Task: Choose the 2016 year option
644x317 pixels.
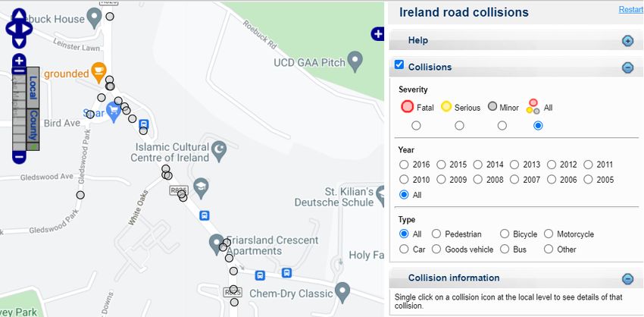Action: coord(404,165)
